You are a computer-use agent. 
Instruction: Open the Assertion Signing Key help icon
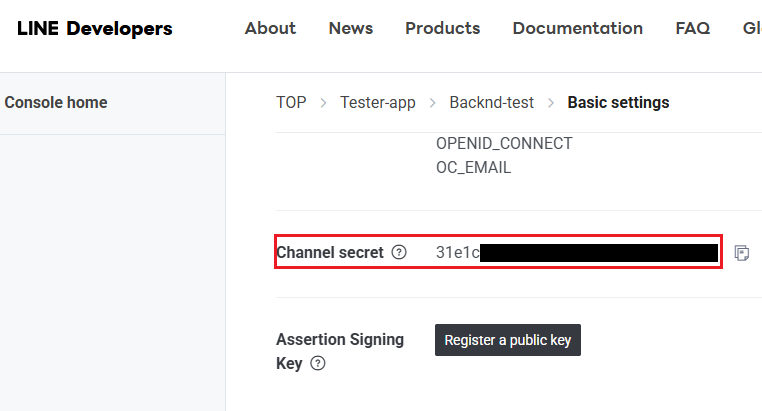click(x=318, y=364)
